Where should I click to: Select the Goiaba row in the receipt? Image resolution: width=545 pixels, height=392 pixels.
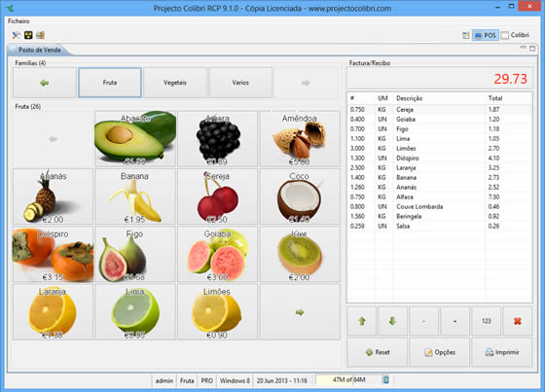pos(439,120)
